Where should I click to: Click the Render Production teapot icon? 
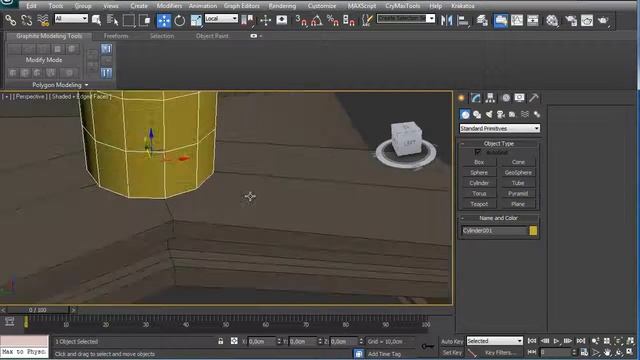tap(603, 20)
